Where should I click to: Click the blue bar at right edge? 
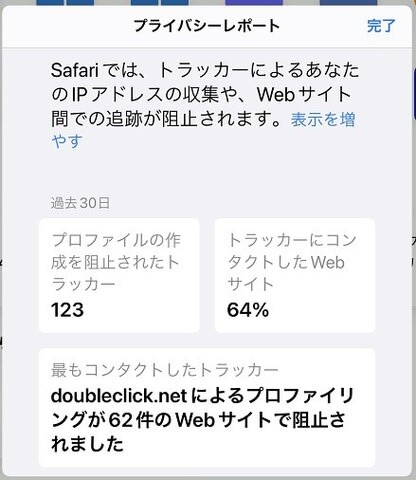tap(414, 94)
